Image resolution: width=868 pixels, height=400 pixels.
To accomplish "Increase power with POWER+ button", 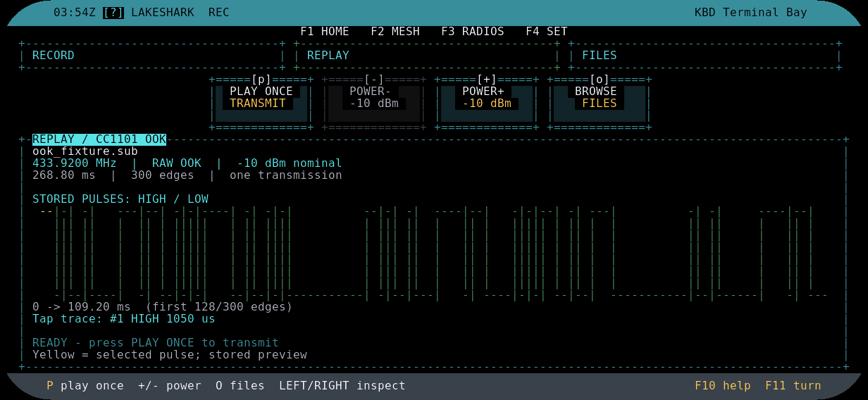I will [x=487, y=104].
